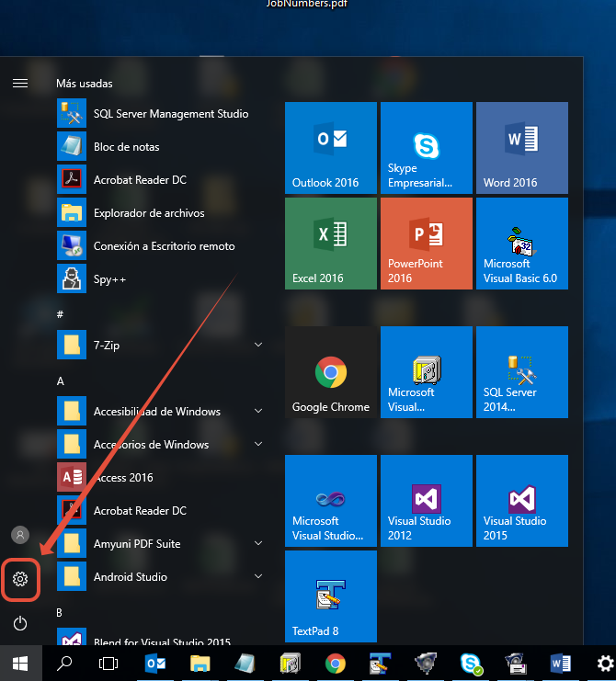
Task: Launch the Excel 2016 tile
Action: (x=331, y=244)
